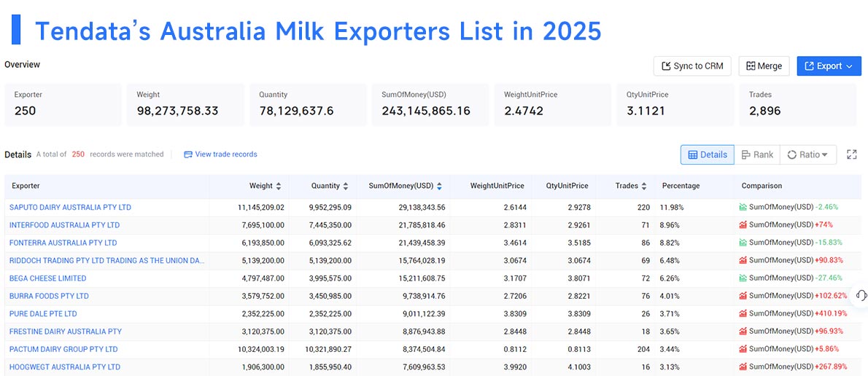Click the Merge button
The height and width of the screenshot is (376, 868).
[764, 66]
